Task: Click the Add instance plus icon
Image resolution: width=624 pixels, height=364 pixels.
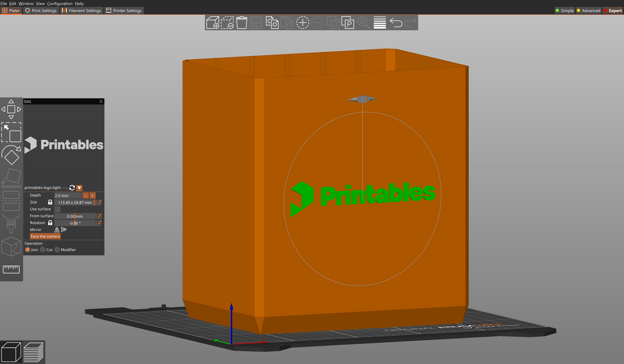Action: click(x=302, y=23)
